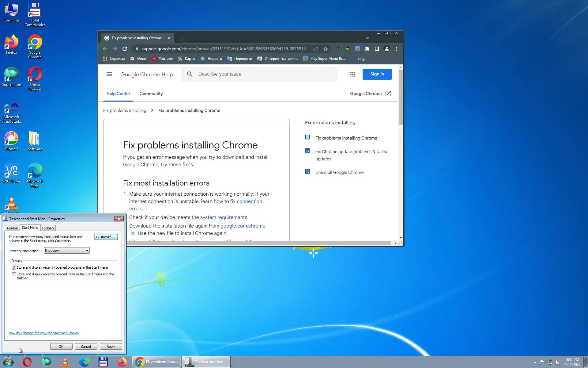Uncheck Store and display recently opened programs

[14, 267]
